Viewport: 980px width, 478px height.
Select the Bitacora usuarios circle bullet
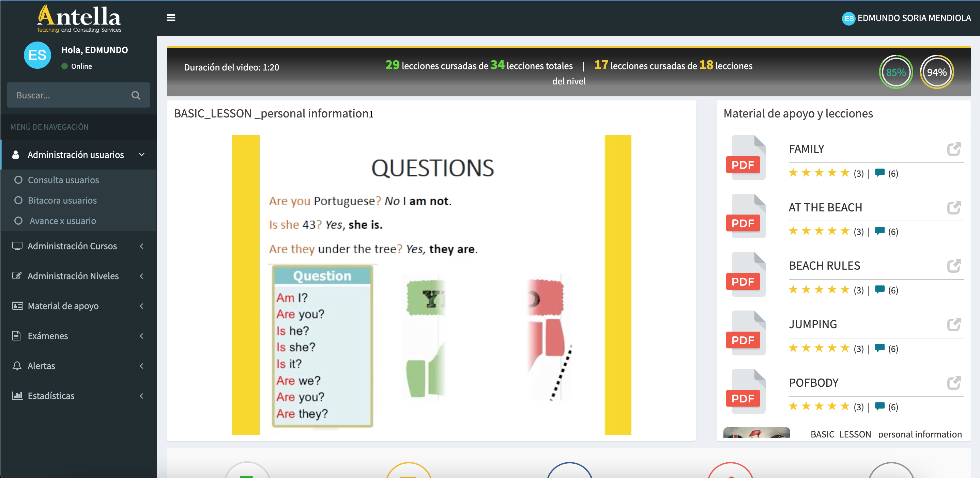tap(18, 200)
